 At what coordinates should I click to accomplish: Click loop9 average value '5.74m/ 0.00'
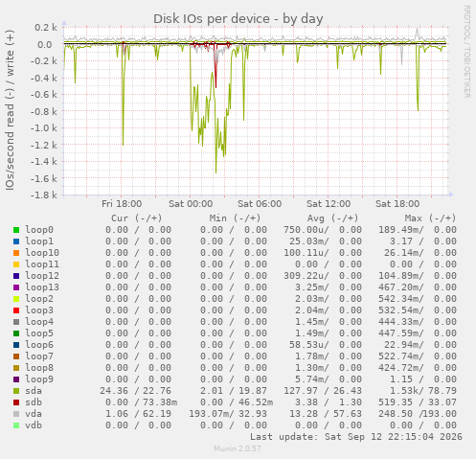pyautogui.click(x=329, y=379)
